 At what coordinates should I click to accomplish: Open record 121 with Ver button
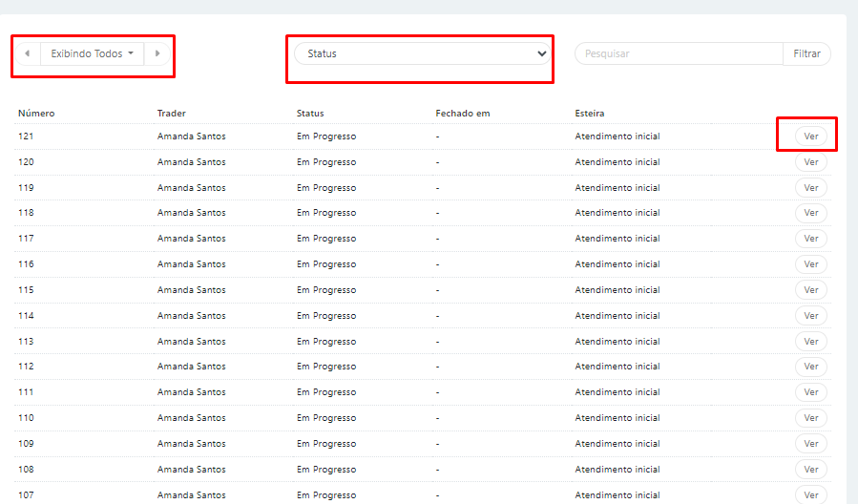point(810,136)
